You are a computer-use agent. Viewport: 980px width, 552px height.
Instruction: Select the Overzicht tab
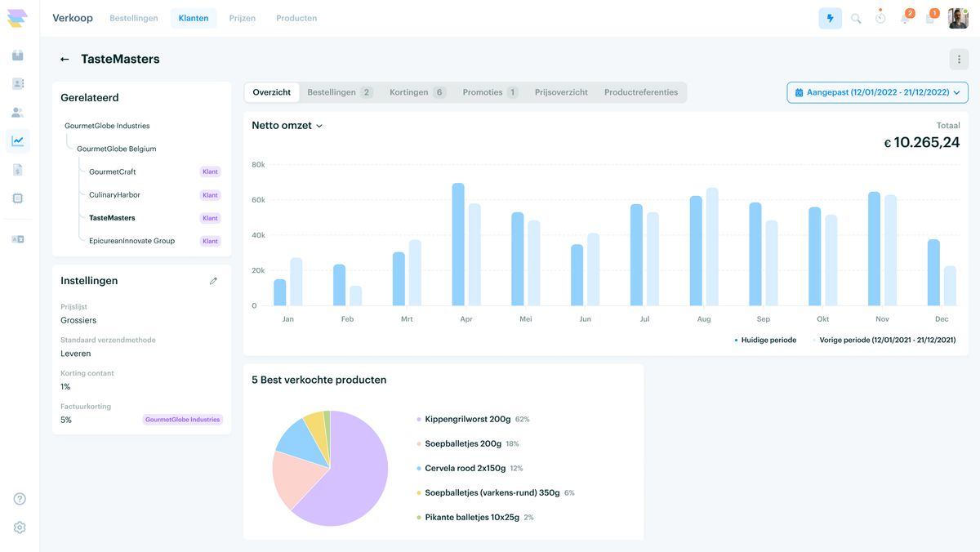point(272,92)
